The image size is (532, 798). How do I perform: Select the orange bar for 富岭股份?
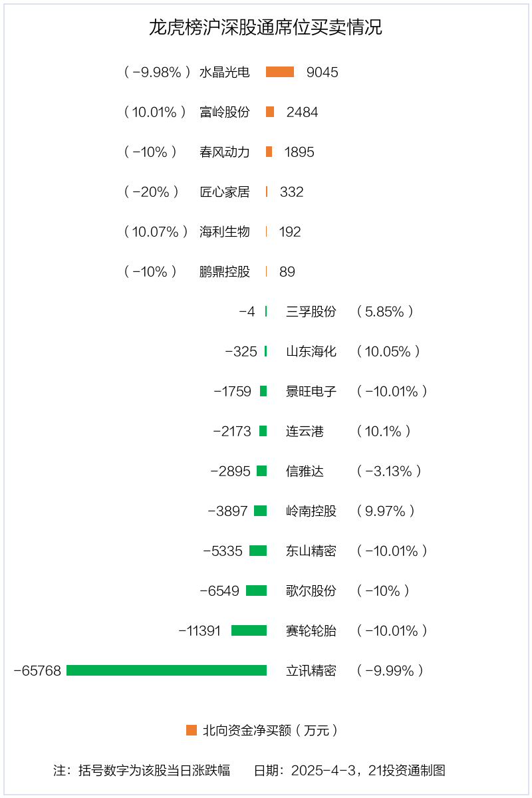click(x=270, y=112)
